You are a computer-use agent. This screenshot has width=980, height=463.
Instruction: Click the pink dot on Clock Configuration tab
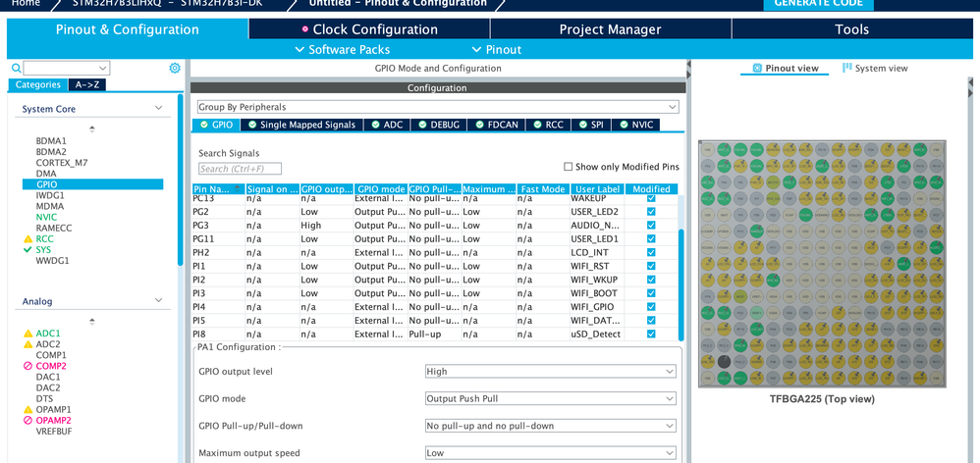tap(305, 29)
